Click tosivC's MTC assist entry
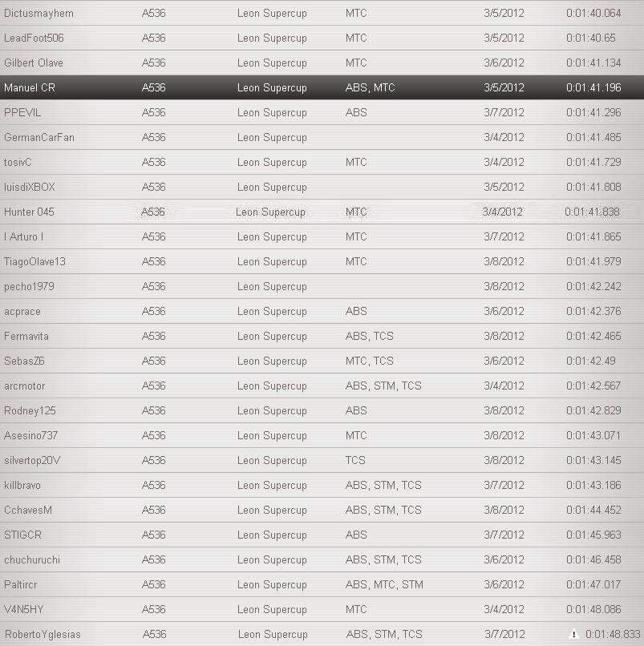 click(356, 162)
